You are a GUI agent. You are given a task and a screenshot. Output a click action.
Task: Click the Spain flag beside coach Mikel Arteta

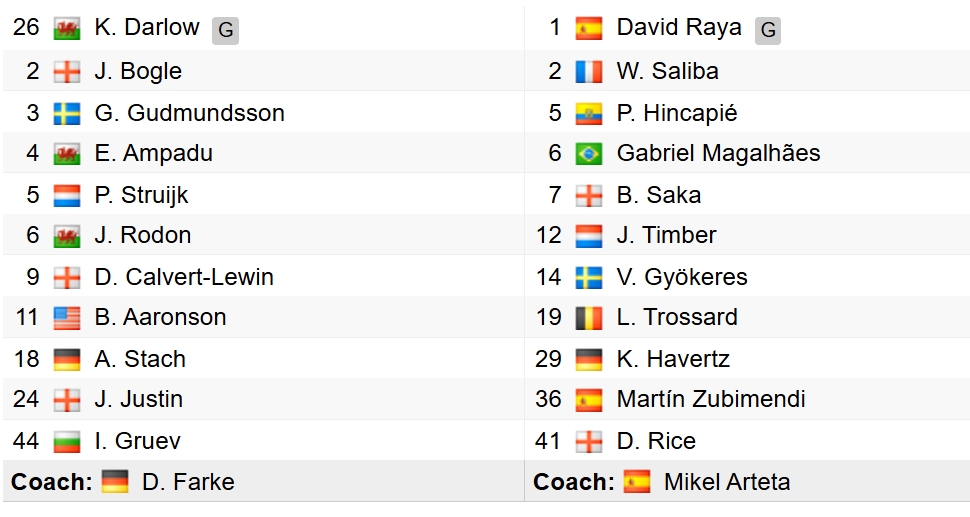[x=637, y=482]
